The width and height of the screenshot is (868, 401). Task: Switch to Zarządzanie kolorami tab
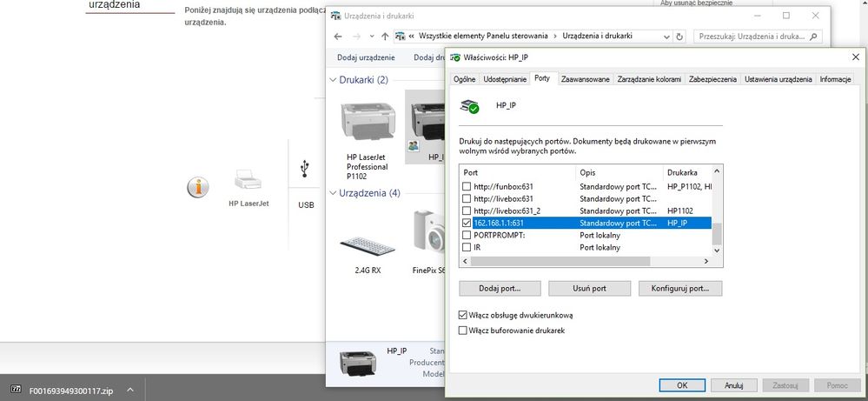(x=649, y=80)
